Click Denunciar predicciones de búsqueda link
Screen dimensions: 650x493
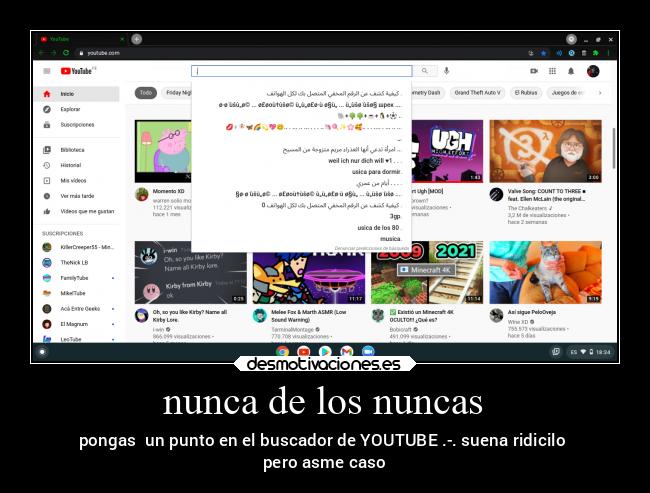371,248
